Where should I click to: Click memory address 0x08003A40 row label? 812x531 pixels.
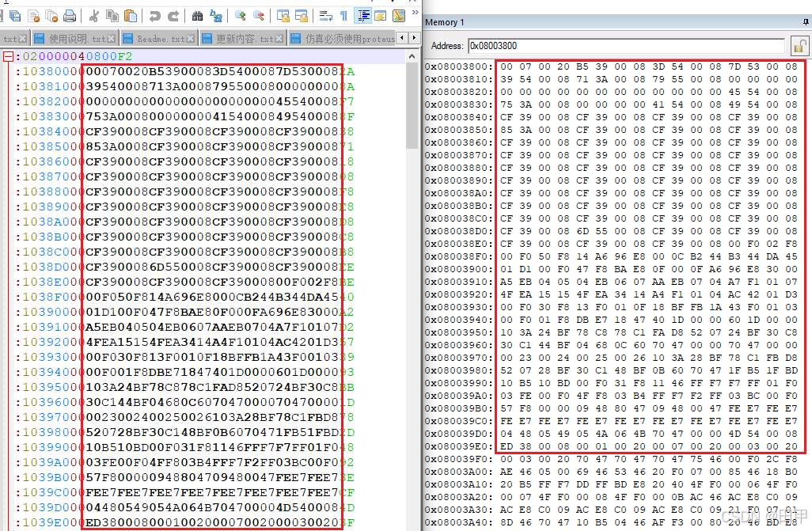[x=459, y=522]
